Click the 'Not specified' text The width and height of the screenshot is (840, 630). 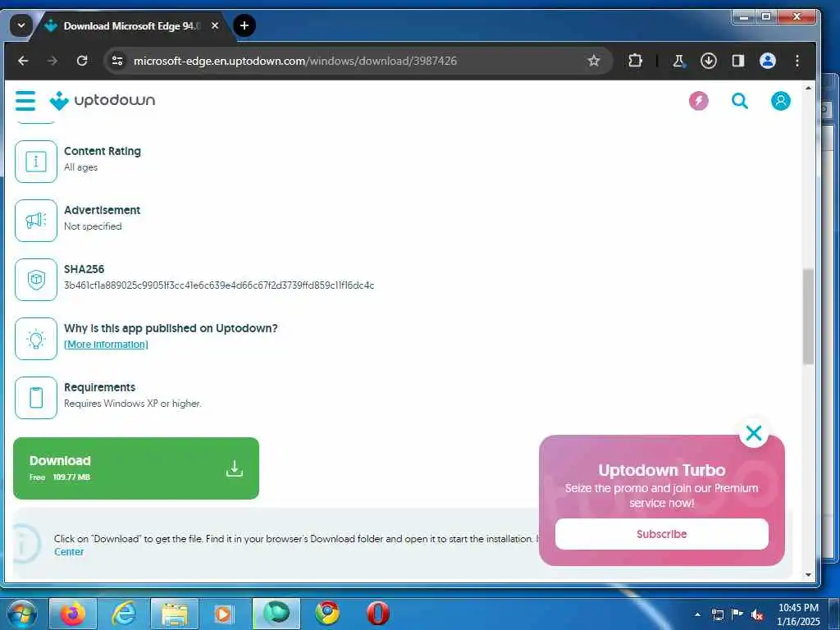[x=93, y=226]
